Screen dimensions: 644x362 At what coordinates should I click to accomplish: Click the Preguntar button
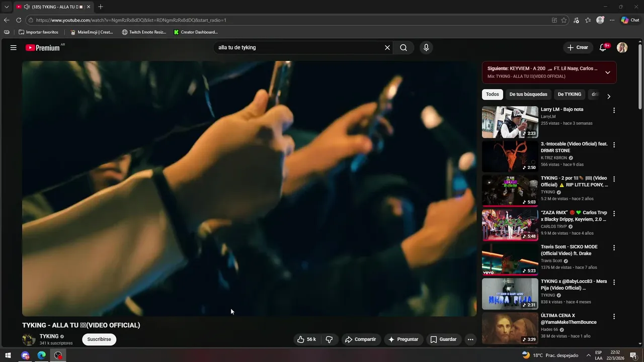403,339
